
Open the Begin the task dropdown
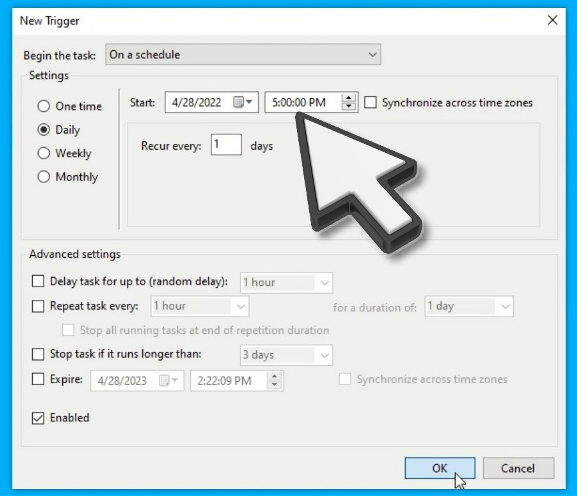pos(243,54)
